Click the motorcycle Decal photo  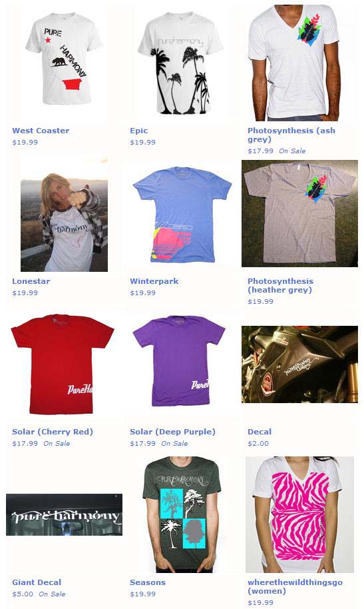(299, 364)
